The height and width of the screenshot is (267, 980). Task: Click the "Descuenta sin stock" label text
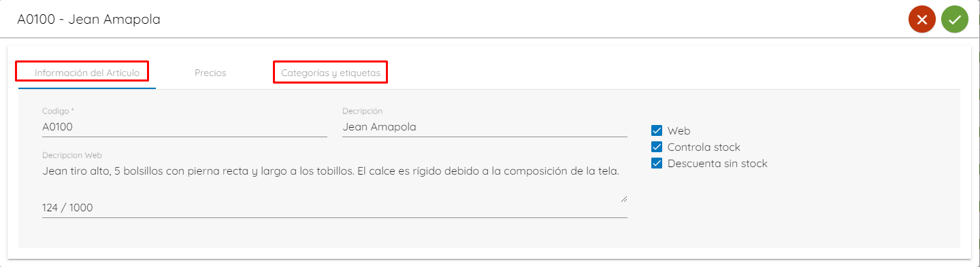click(x=717, y=164)
